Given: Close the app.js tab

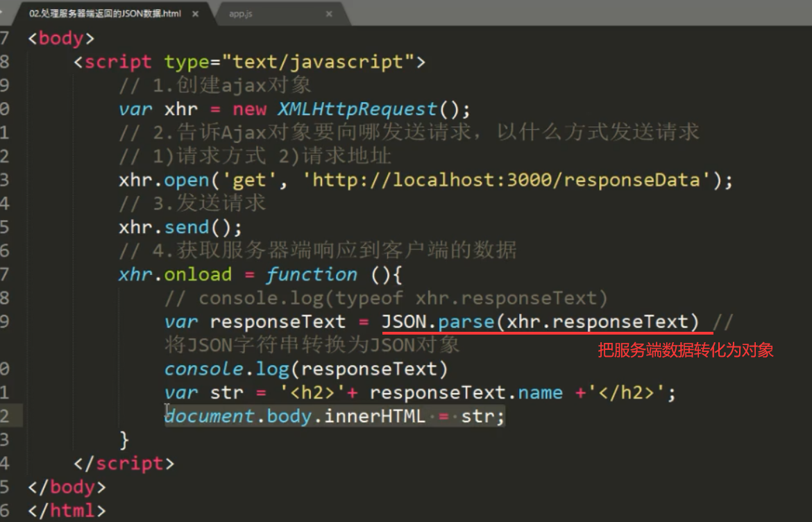Looking at the screenshot, I should [x=329, y=14].
